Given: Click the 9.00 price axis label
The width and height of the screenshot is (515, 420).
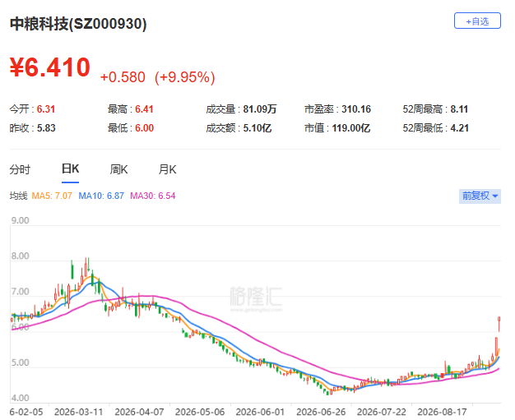Looking at the screenshot, I should point(20,220).
